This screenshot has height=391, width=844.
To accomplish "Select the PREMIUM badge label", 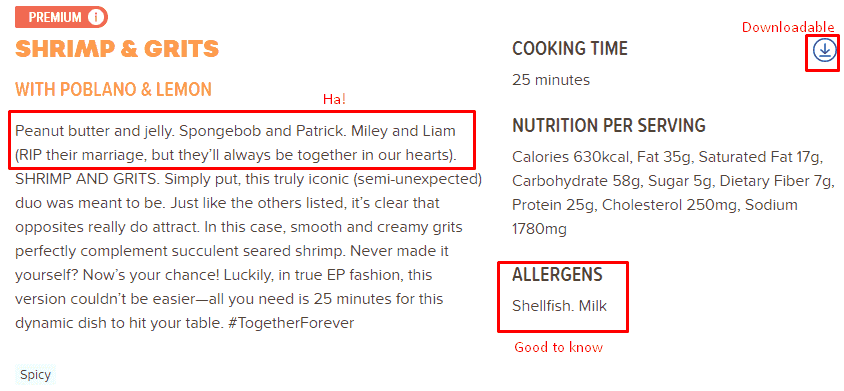I will pyautogui.click(x=55, y=18).
